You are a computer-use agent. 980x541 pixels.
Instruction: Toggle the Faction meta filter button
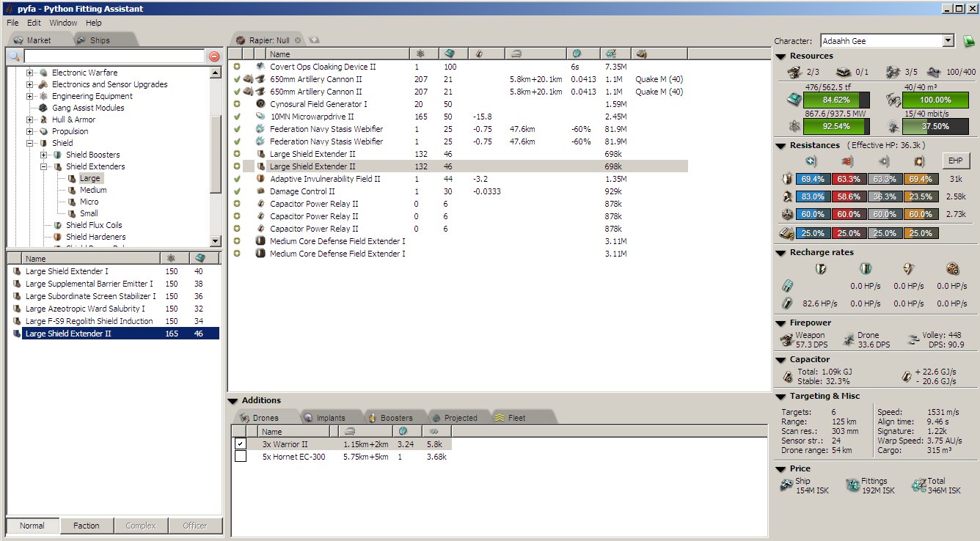pos(87,526)
